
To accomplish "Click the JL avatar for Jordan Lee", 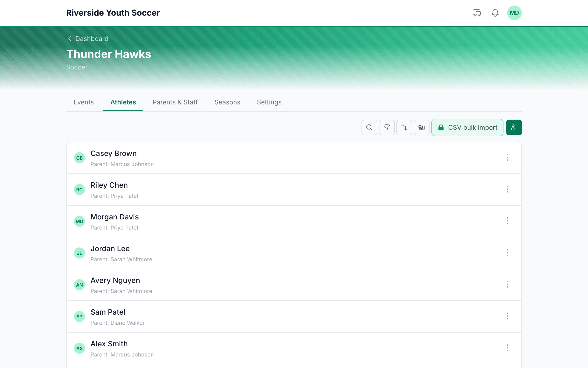I will coord(79,253).
